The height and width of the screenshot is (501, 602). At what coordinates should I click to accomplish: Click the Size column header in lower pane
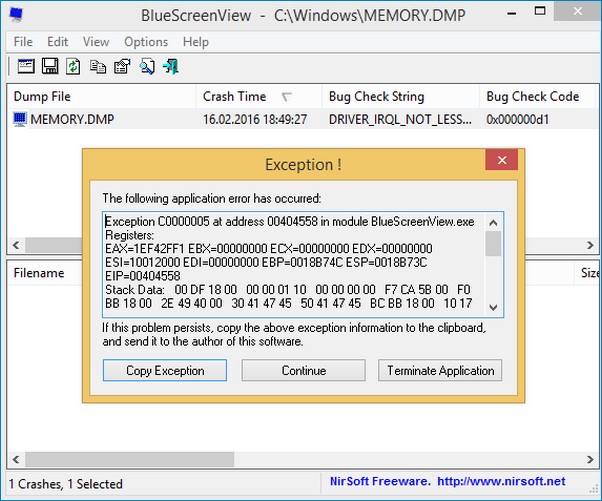click(x=588, y=273)
